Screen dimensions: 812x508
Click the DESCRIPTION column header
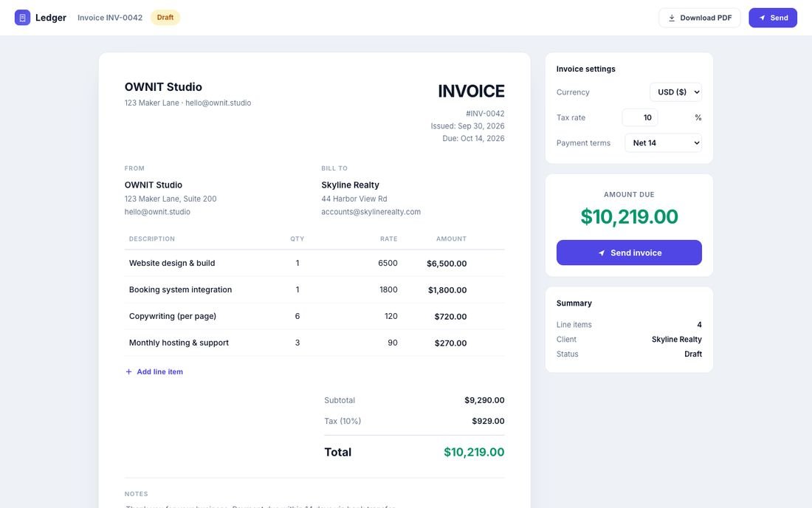click(x=152, y=238)
